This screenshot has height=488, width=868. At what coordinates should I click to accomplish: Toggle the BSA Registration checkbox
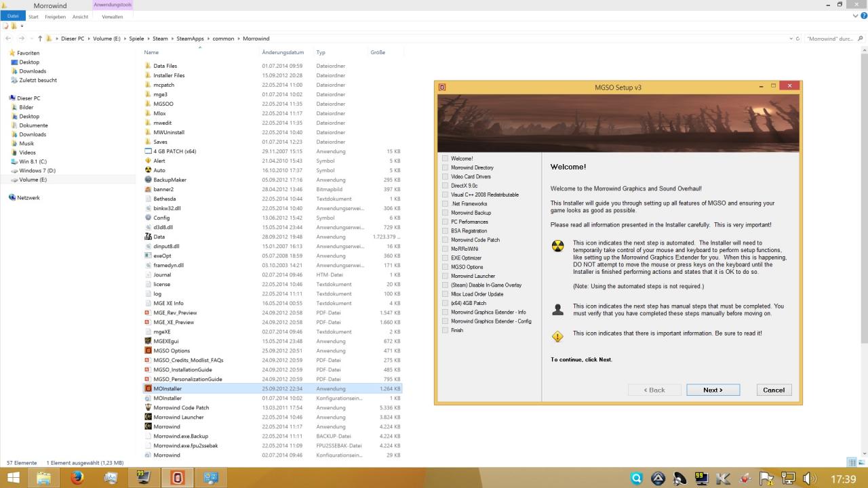[445, 231]
